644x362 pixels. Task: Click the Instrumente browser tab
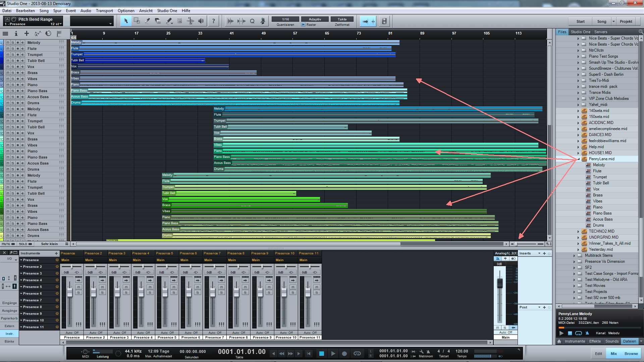tap(575, 341)
